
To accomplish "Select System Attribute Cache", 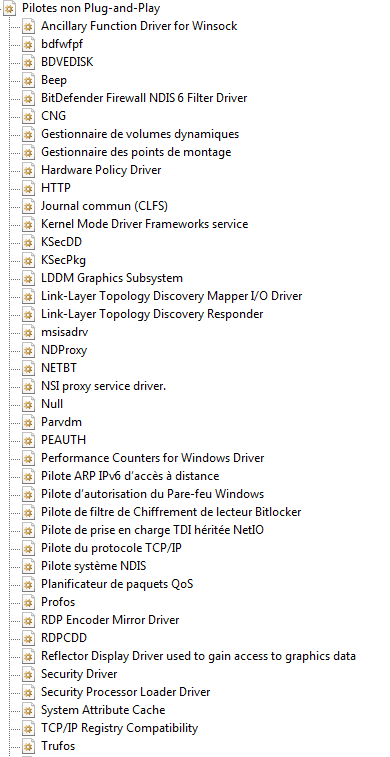I will coord(103,711).
